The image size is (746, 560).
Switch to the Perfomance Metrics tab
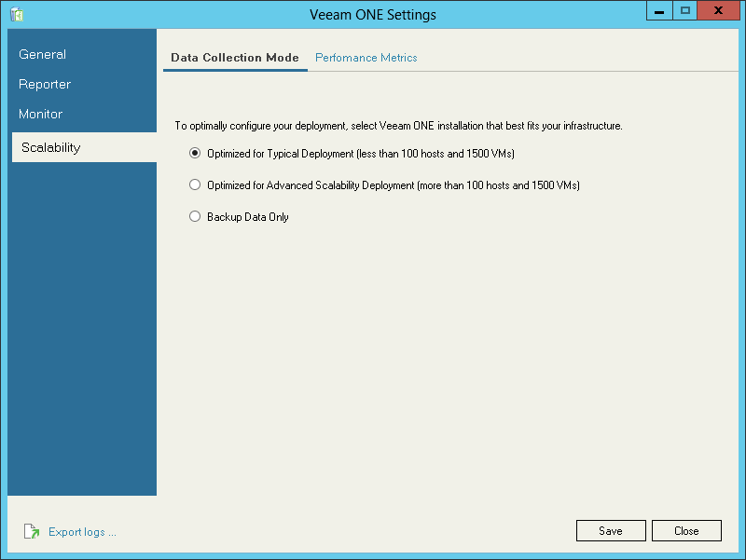point(366,58)
